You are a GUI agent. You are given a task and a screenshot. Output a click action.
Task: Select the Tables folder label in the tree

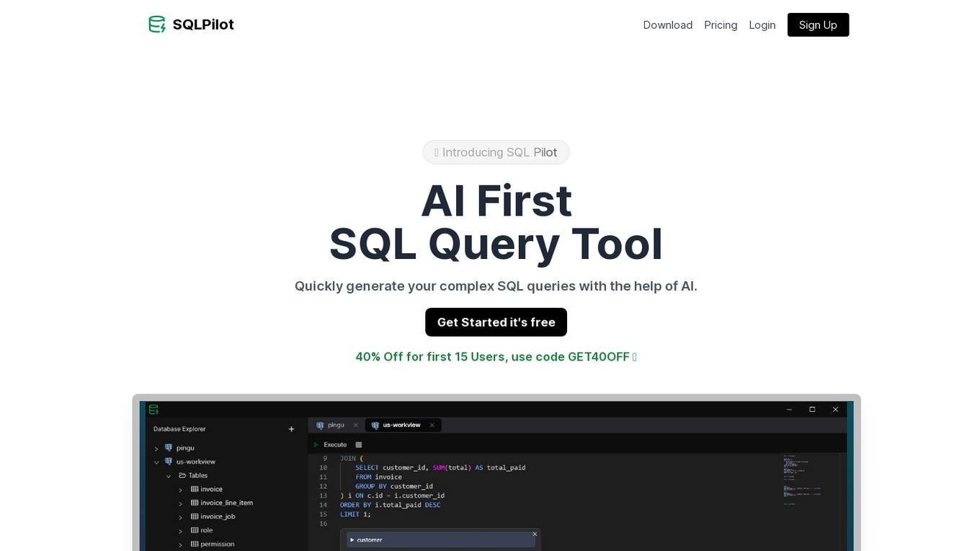tap(198, 475)
